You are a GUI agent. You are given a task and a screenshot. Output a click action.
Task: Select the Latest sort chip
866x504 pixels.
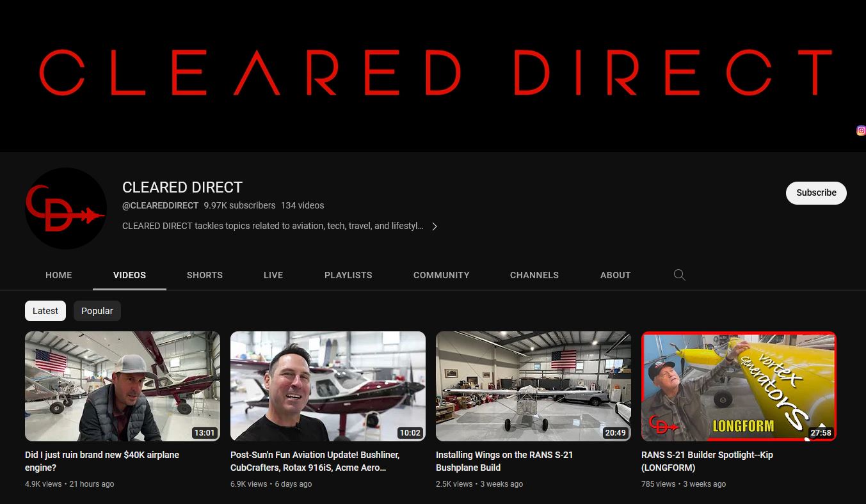click(45, 311)
